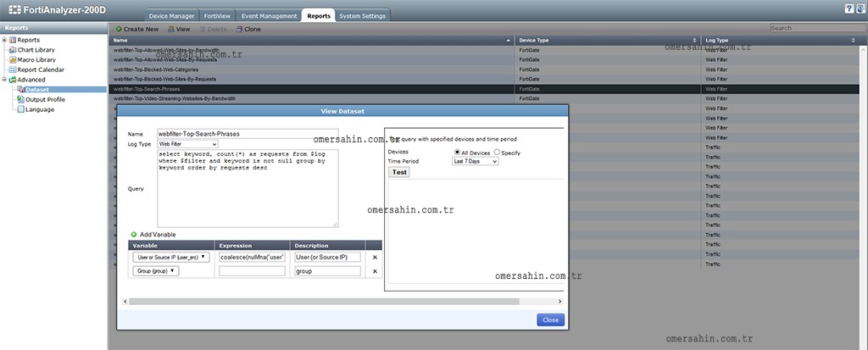Select row webfilter-Top-Video-Streaming-Websites-By-Bandwidth

[x=484, y=98]
